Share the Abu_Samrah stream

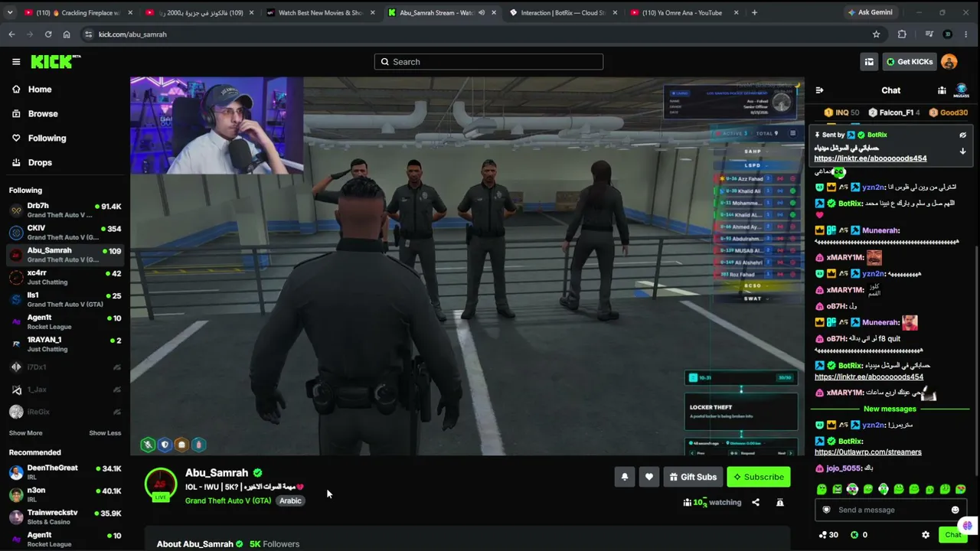(x=756, y=502)
